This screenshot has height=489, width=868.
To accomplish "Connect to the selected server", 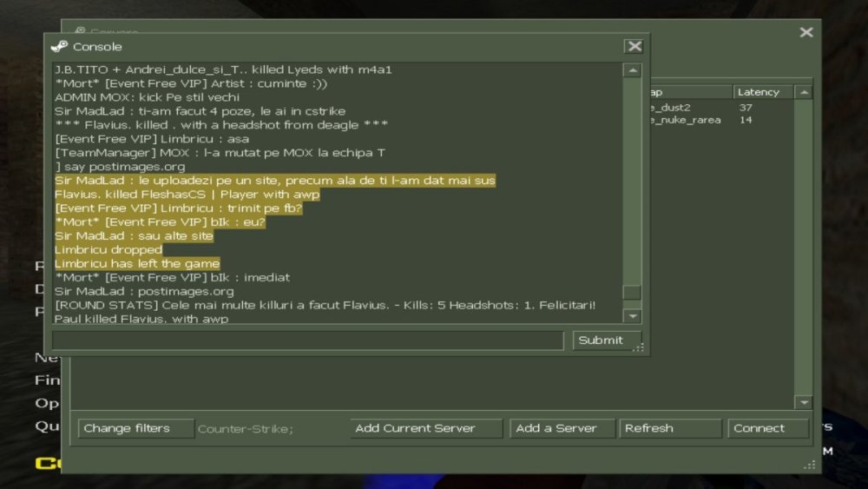I will click(x=768, y=428).
